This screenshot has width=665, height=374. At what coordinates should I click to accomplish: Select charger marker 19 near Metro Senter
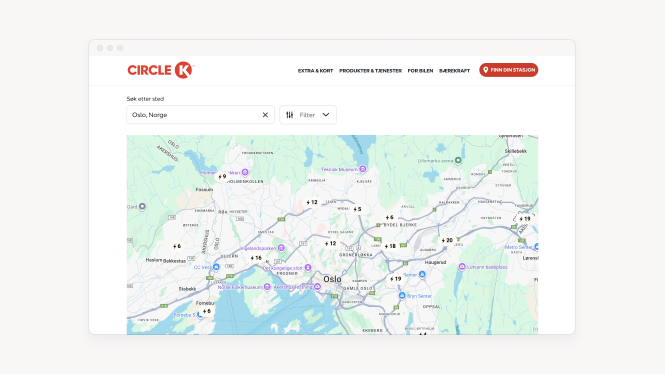point(525,219)
